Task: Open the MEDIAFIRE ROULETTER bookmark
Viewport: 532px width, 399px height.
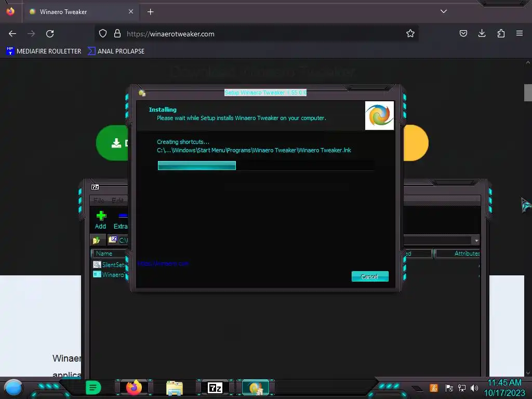Action: pyautogui.click(x=44, y=51)
